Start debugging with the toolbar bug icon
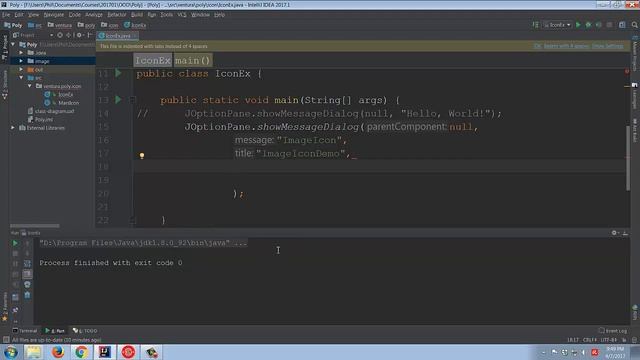This screenshot has width=640, height=360. click(588, 25)
